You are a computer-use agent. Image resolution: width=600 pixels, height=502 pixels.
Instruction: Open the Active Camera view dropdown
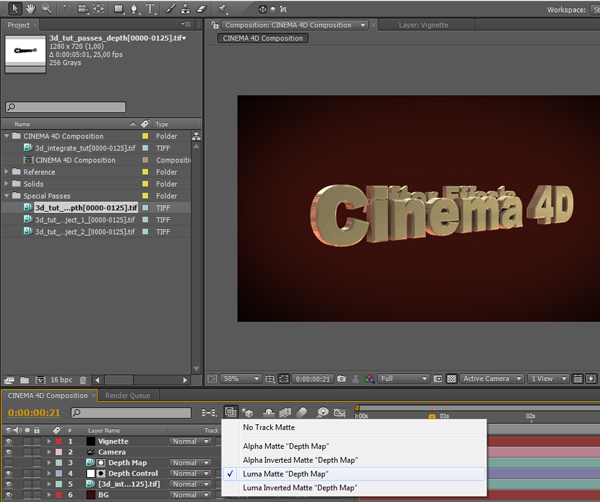pyautogui.click(x=492, y=379)
